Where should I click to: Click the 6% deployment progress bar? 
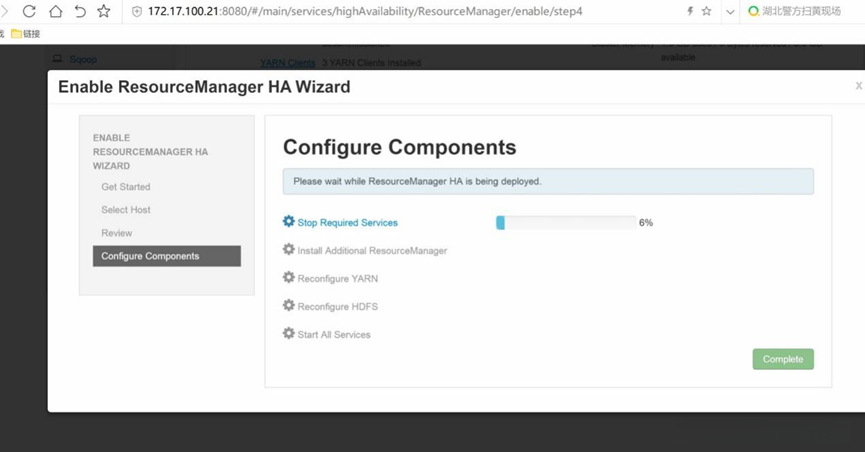coord(565,223)
